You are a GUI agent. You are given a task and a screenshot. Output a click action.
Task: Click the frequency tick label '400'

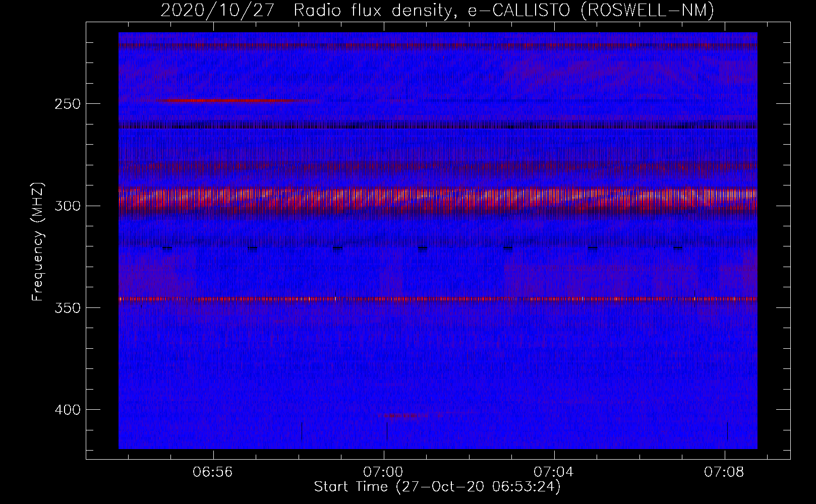(x=68, y=410)
